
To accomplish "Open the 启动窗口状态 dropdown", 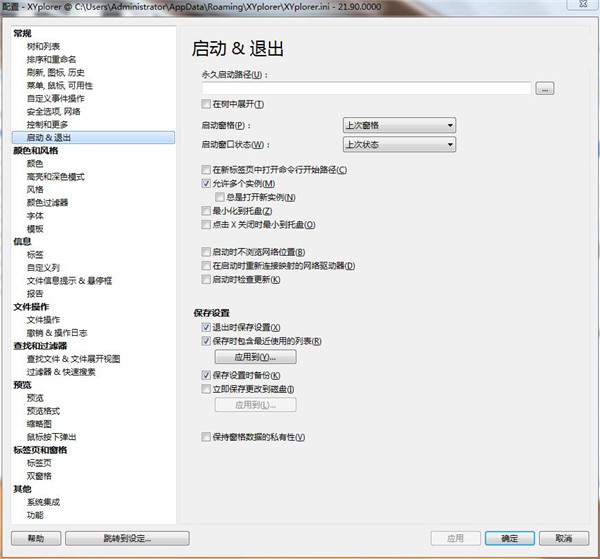I will point(398,145).
